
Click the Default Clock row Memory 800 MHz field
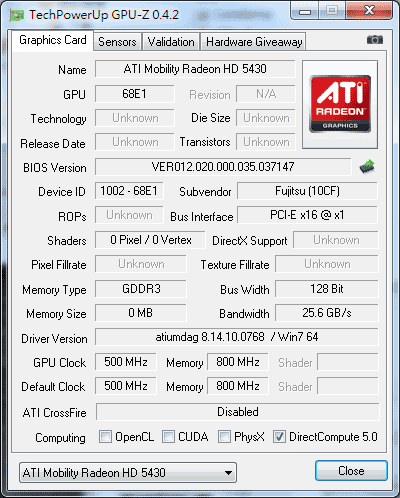coord(238,386)
